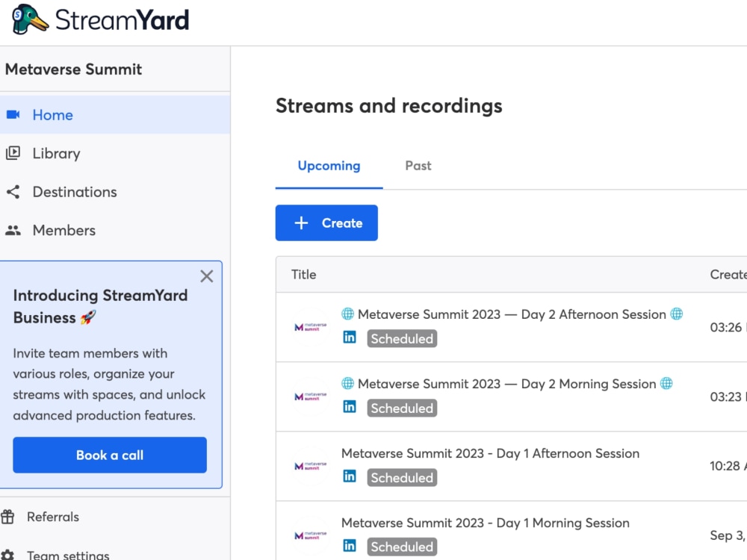The height and width of the screenshot is (560, 747).
Task: Click the Team settings gear icon
Action: pyautogui.click(x=7, y=555)
